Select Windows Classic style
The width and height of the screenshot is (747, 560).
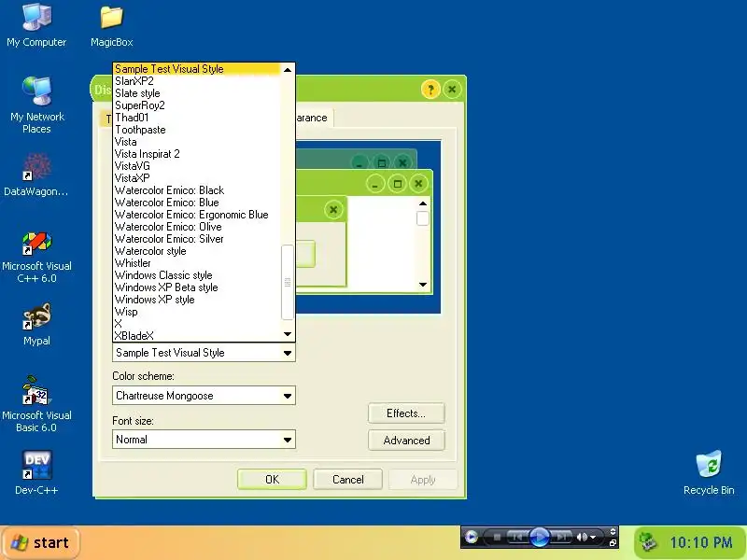pyautogui.click(x=197, y=275)
